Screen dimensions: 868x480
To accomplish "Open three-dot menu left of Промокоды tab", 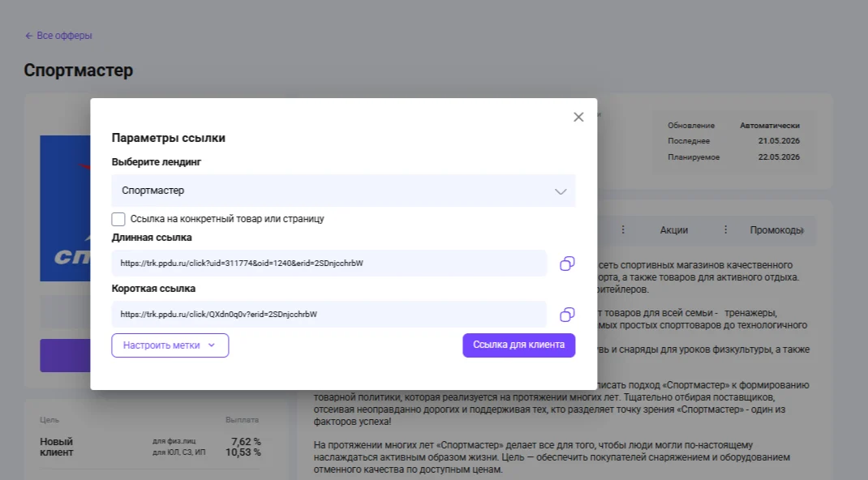I will point(726,229).
